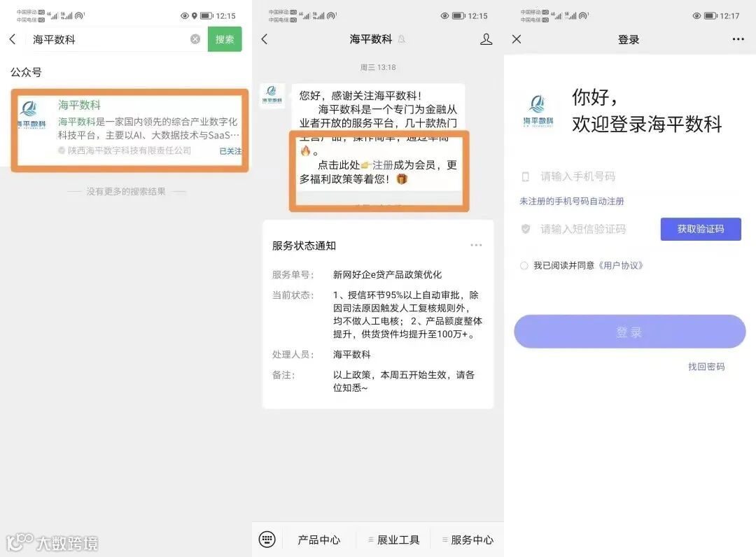Tap the 获取验证码 button
This screenshot has width=756, height=557.
pyautogui.click(x=701, y=229)
